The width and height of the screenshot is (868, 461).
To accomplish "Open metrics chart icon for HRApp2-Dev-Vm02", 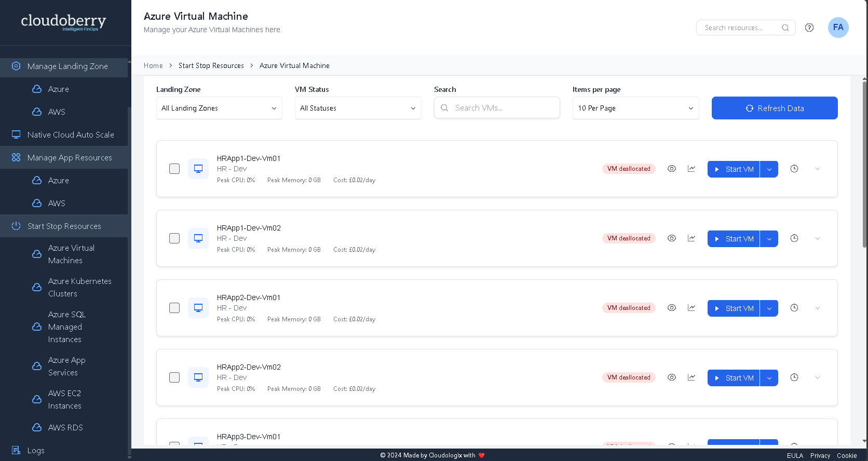I will 691,377.
